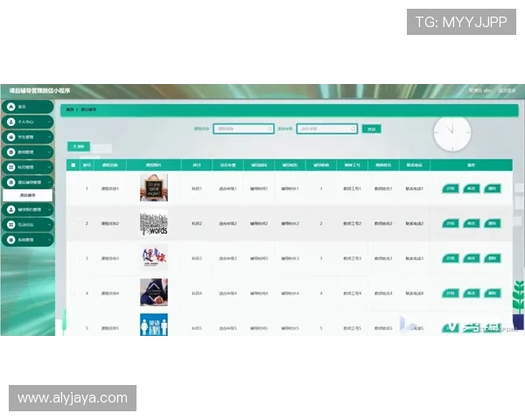Collapse the 课后辅导管理 menu chevron
The width and height of the screenshot is (525, 420).
48,181
